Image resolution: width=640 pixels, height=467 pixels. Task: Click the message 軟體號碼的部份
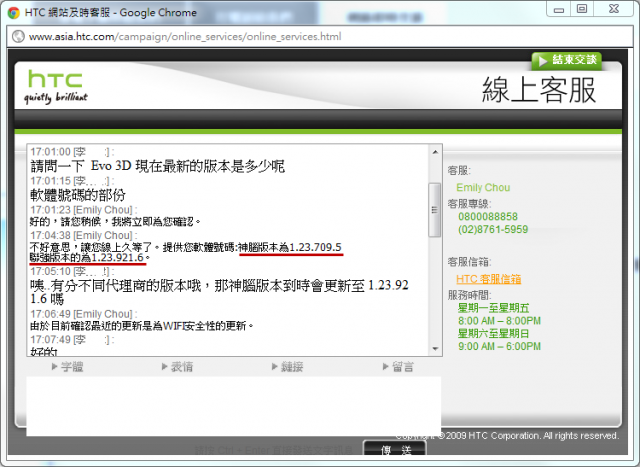[x=78, y=195]
